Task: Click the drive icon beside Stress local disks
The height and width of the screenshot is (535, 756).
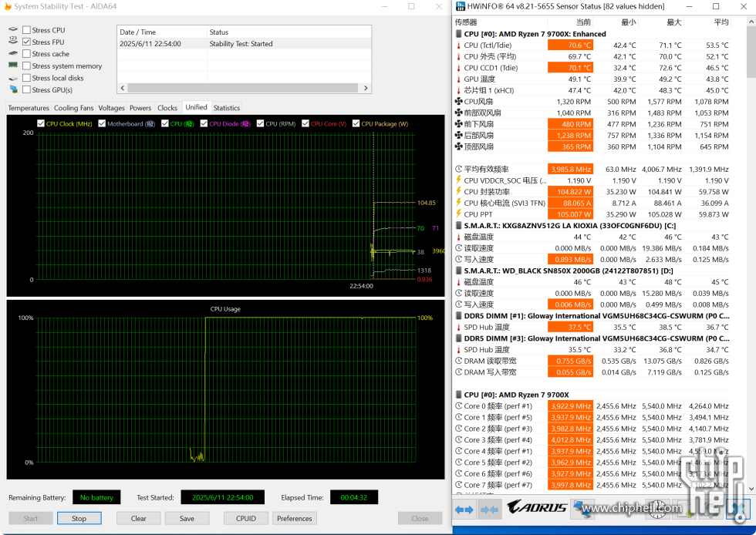Action: point(13,78)
